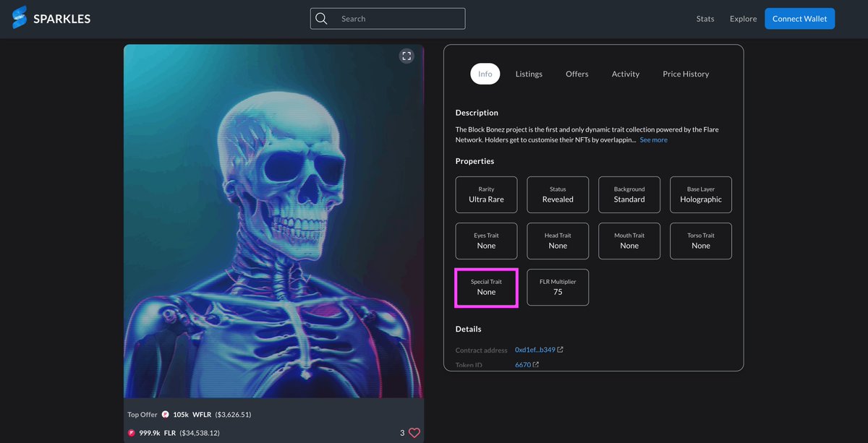Viewport: 868px width, 443px height.
Task: Click the Head Trait None property
Action: coord(558,241)
